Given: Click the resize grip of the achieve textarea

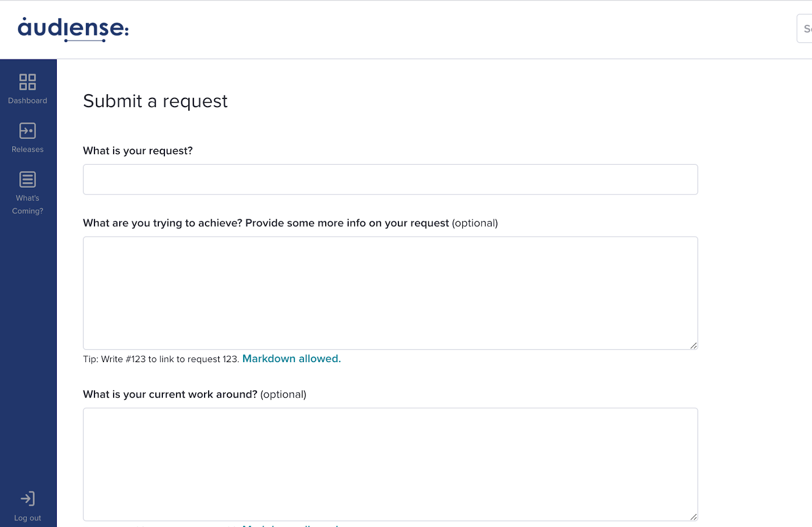Looking at the screenshot, I should point(693,345).
